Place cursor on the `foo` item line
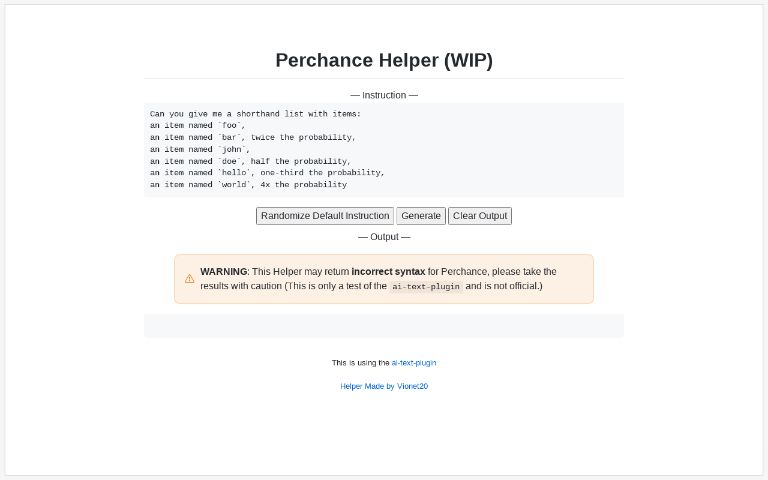 click(197, 126)
